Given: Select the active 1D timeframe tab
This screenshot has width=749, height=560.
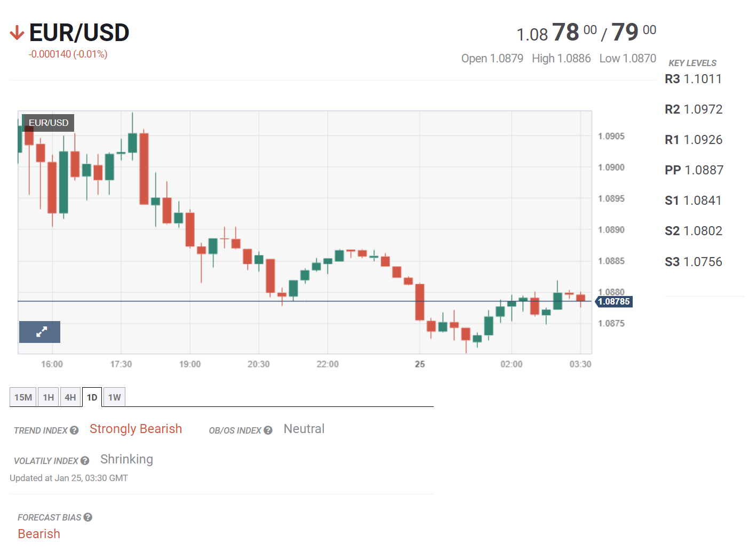Looking at the screenshot, I should coord(92,397).
